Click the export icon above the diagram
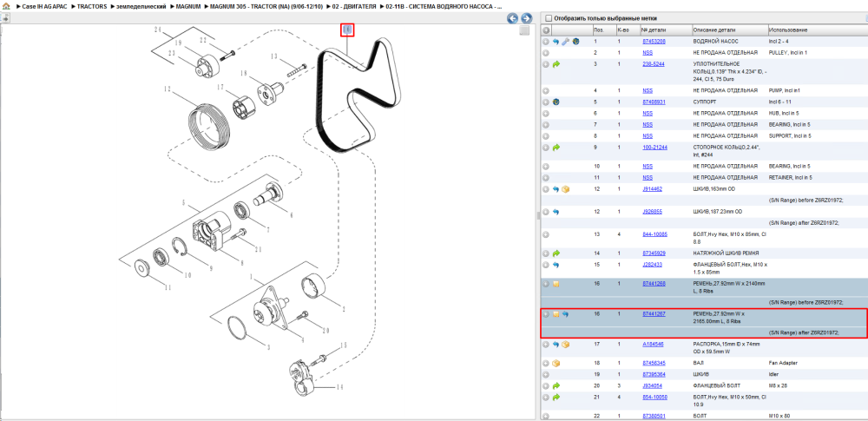 tap(5, 18)
